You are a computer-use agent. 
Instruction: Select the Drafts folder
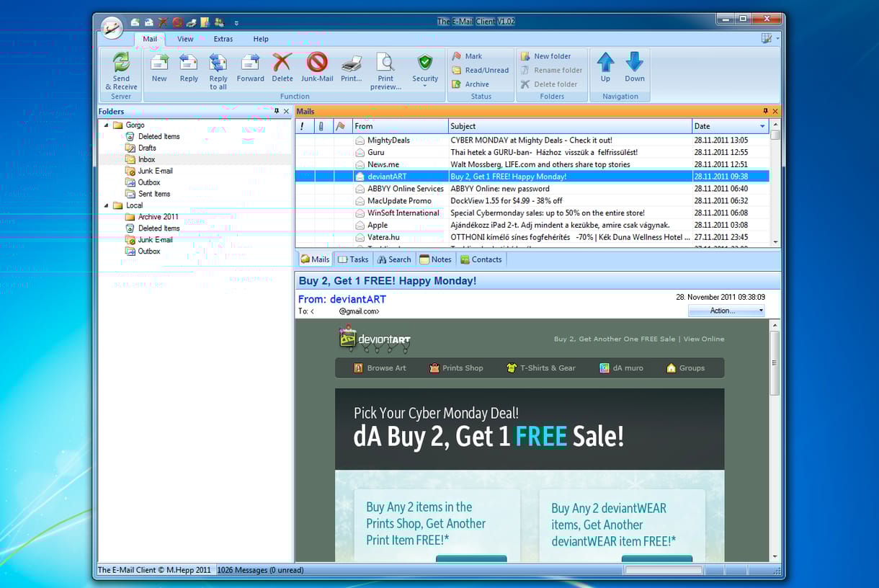147,148
